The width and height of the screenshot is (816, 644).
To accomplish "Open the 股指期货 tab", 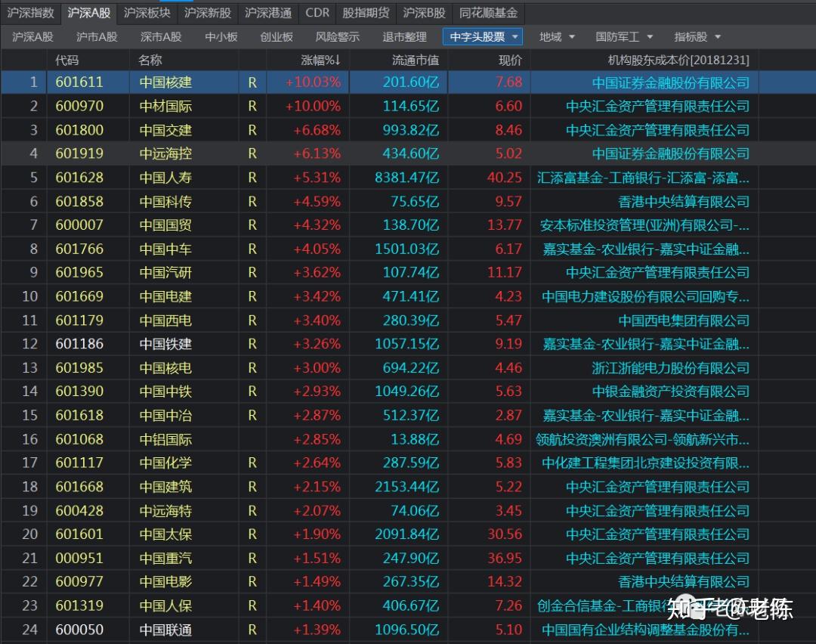I will point(366,13).
